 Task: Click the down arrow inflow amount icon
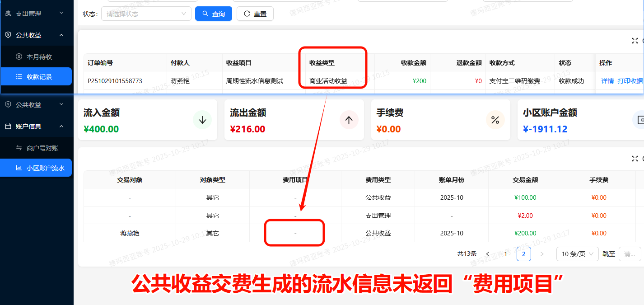click(202, 120)
